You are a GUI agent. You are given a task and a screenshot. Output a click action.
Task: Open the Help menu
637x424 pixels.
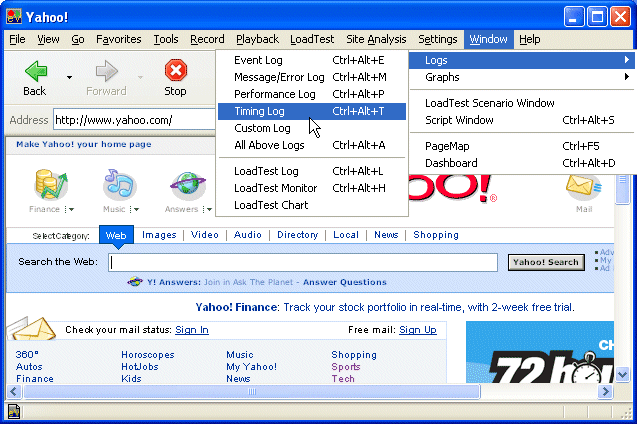pyautogui.click(x=530, y=39)
